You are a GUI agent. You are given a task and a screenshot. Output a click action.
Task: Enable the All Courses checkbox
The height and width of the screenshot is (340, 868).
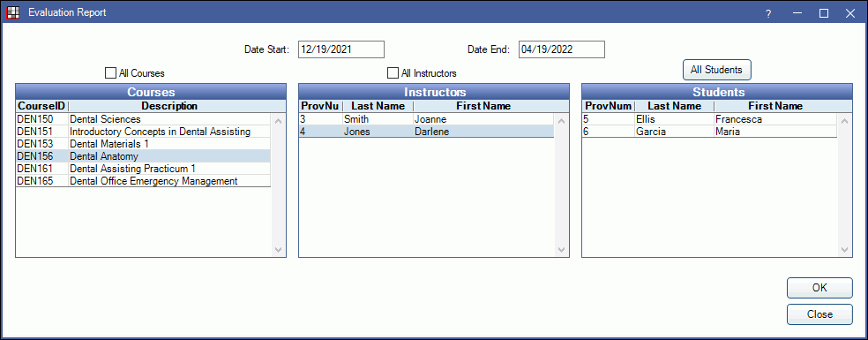click(110, 72)
